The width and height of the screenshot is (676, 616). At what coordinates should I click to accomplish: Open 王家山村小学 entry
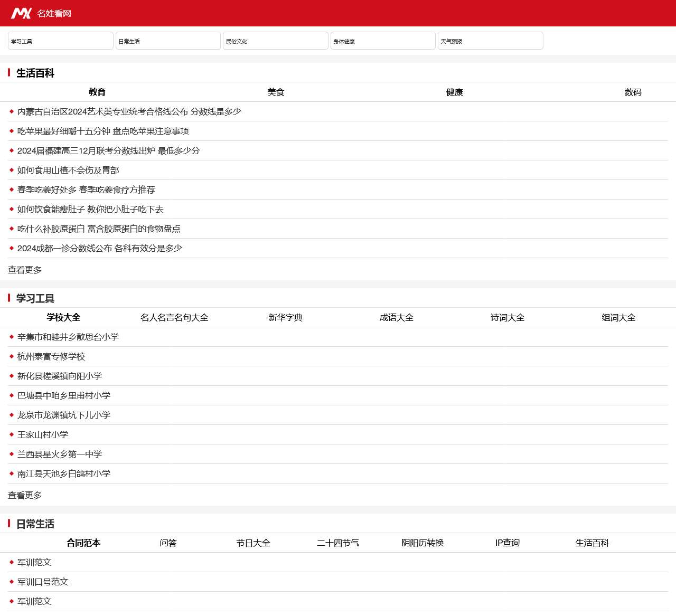(x=43, y=434)
